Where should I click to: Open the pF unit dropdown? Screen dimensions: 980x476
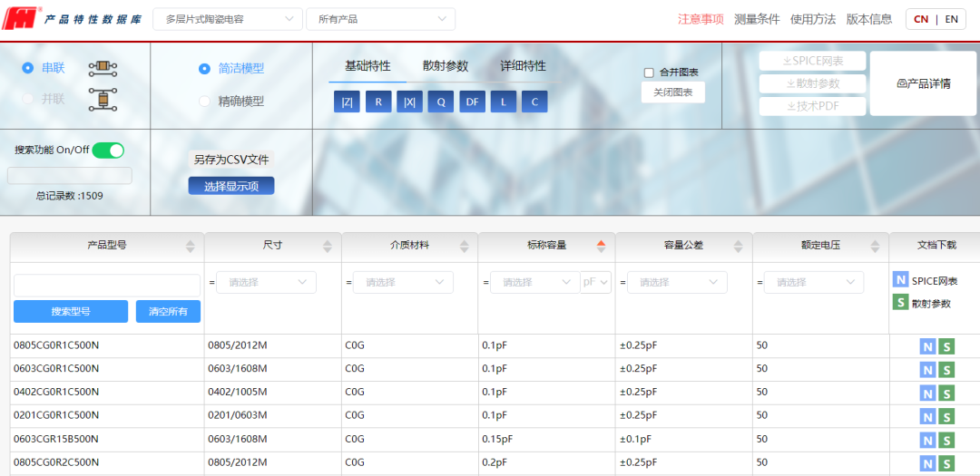pyautogui.click(x=596, y=283)
